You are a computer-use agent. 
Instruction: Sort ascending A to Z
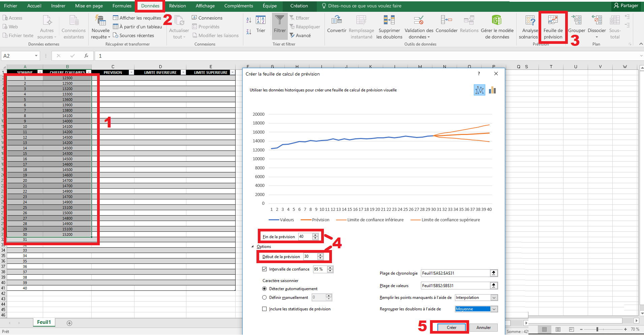point(249,20)
